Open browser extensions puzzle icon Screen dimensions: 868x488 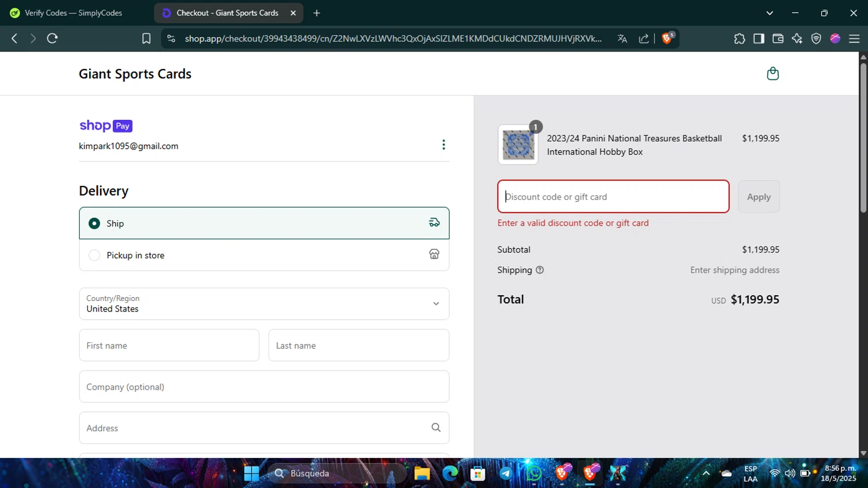coord(740,38)
